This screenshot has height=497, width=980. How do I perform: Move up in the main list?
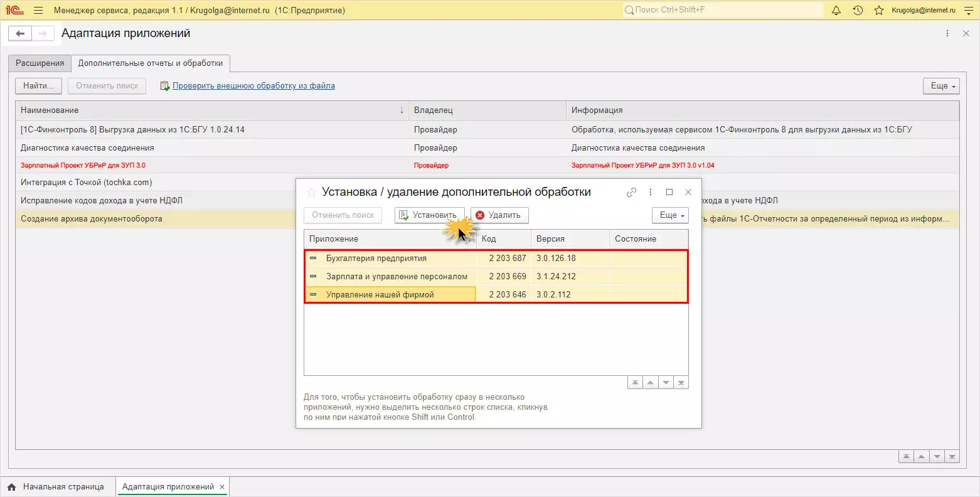pyautogui.click(x=922, y=457)
